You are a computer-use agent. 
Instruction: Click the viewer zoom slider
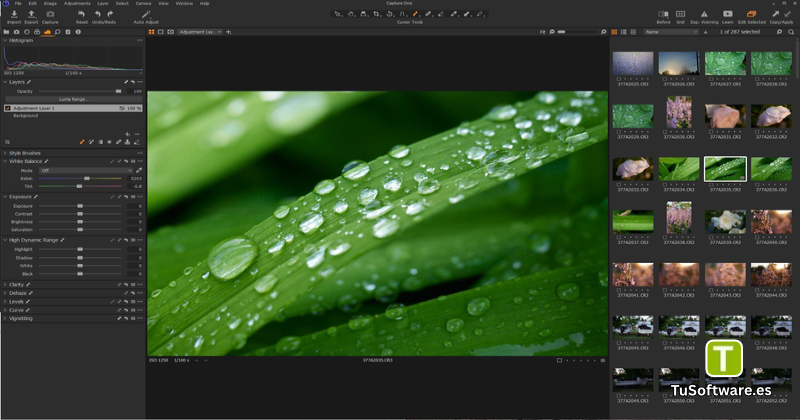coord(578,32)
